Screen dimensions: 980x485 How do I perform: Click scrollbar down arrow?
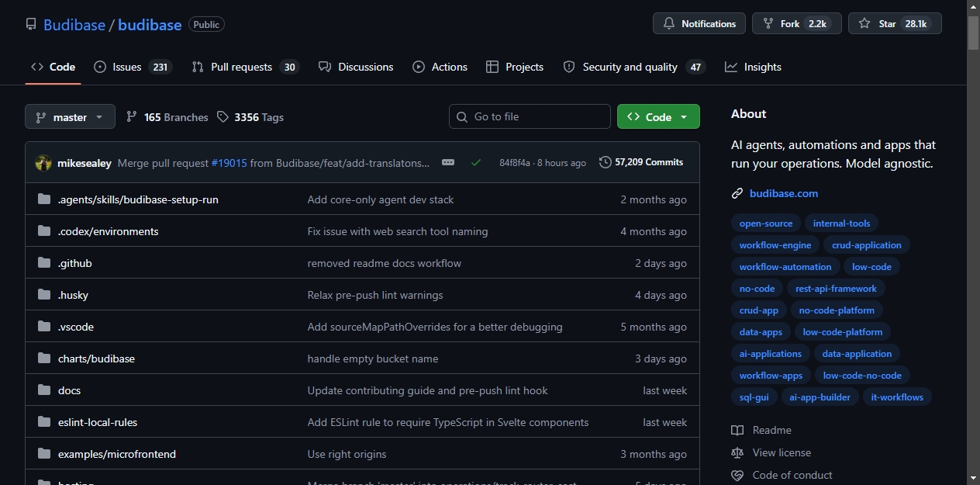tap(973, 478)
